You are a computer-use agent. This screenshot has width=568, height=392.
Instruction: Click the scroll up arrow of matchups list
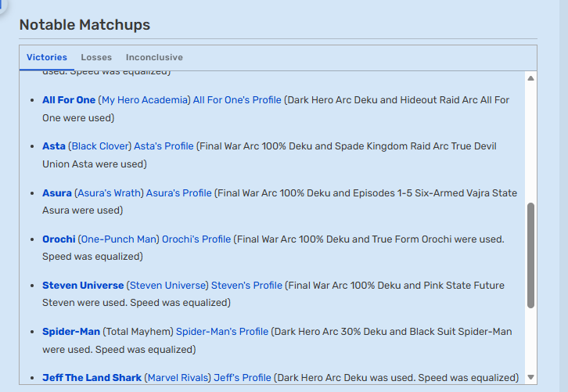click(530, 78)
